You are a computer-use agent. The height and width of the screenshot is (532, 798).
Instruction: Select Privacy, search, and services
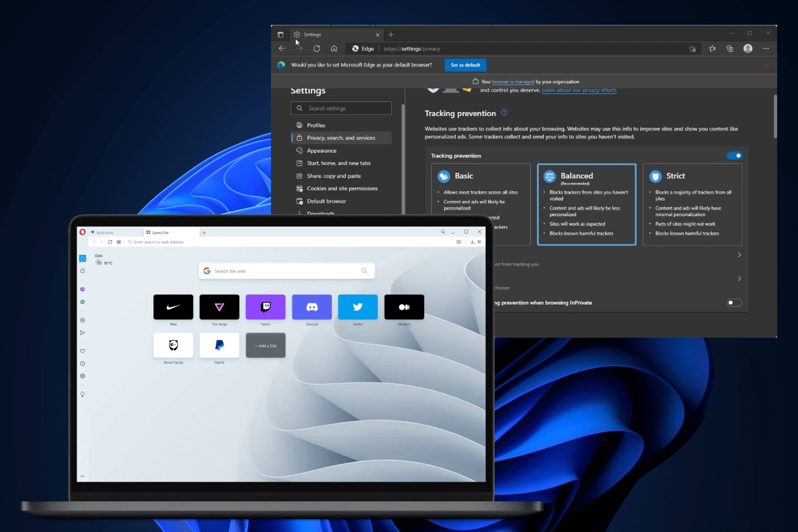pos(341,138)
